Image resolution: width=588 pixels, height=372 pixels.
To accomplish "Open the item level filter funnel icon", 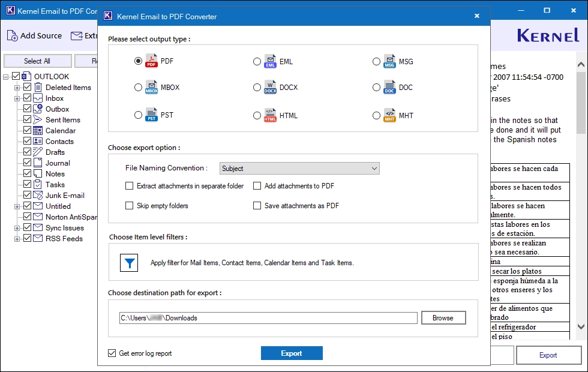I will (129, 263).
